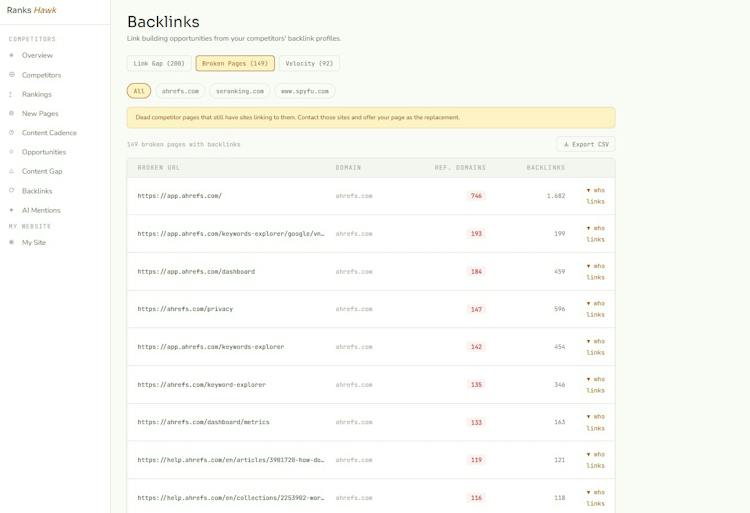The image size is (750, 513).
Task: Sort by Backlinks column header
Action: tap(546, 167)
